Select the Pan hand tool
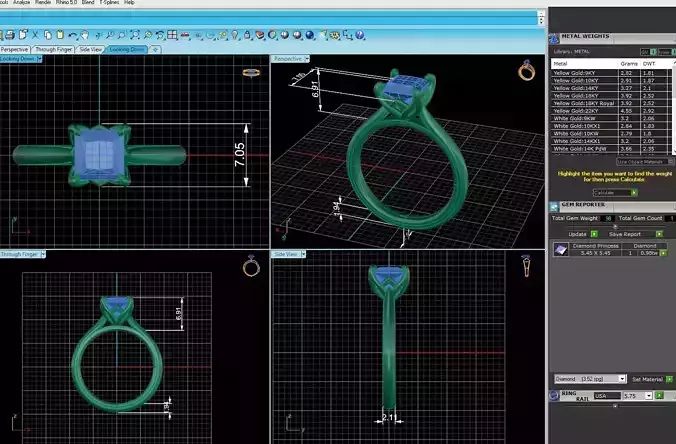676x444 pixels. coord(85,35)
